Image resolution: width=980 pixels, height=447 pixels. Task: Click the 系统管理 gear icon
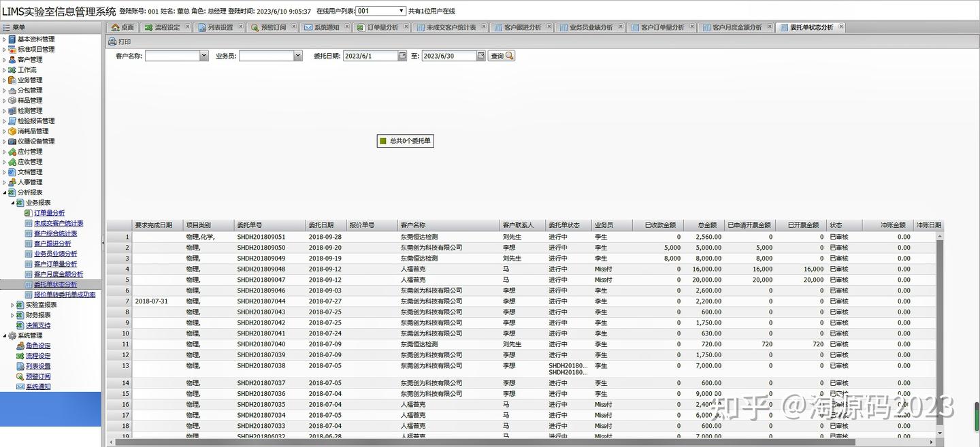click(x=12, y=335)
